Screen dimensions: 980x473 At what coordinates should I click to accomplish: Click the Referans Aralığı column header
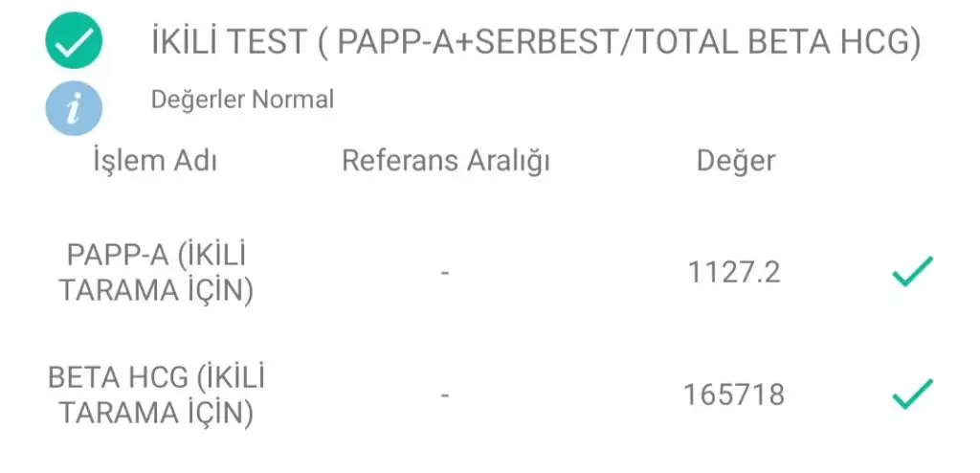tap(446, 162)
